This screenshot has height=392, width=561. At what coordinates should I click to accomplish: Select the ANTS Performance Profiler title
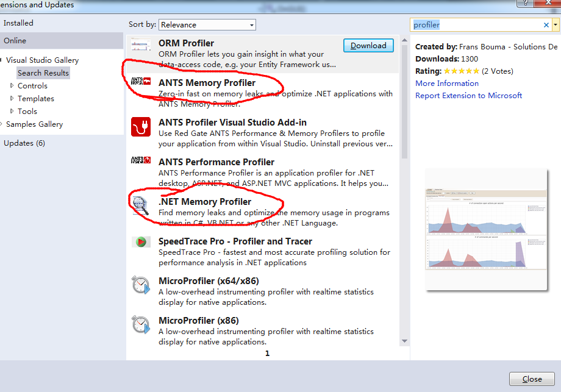click(216, 162)
